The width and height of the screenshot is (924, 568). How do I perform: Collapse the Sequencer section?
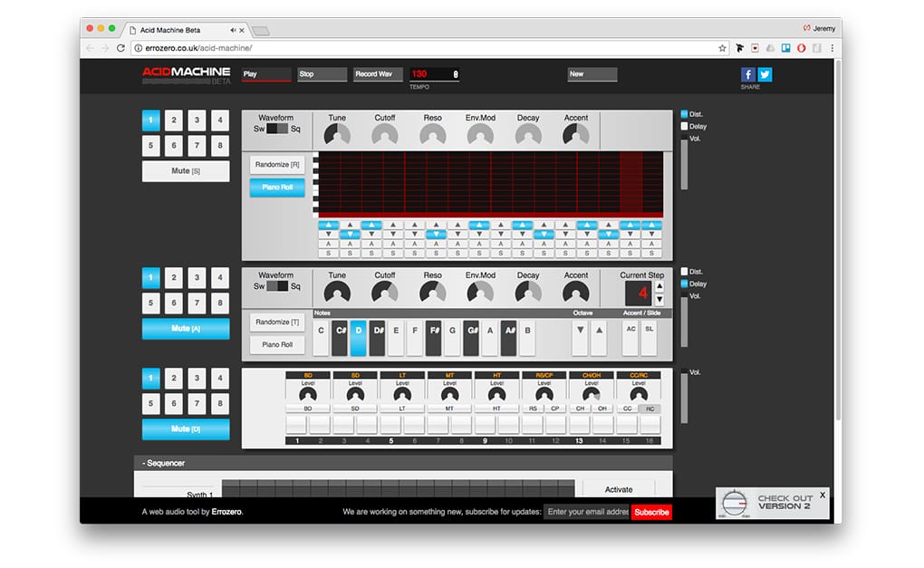163,463
